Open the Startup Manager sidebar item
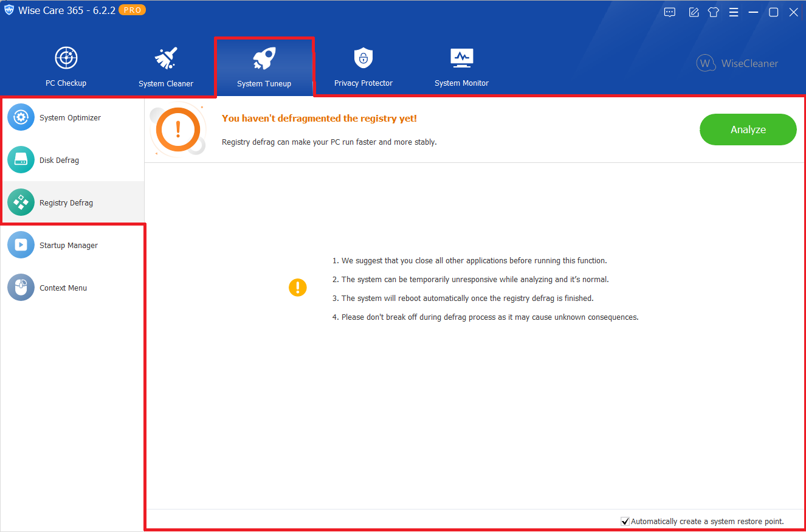The width and height of the screenshot is (806, 532). pos(72,246)
